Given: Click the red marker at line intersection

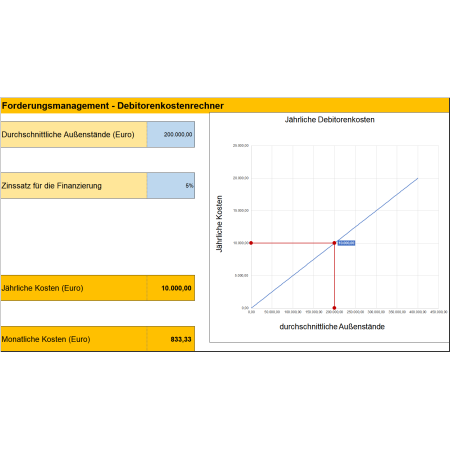Looking at the screenshot, I should pos(334,243).
